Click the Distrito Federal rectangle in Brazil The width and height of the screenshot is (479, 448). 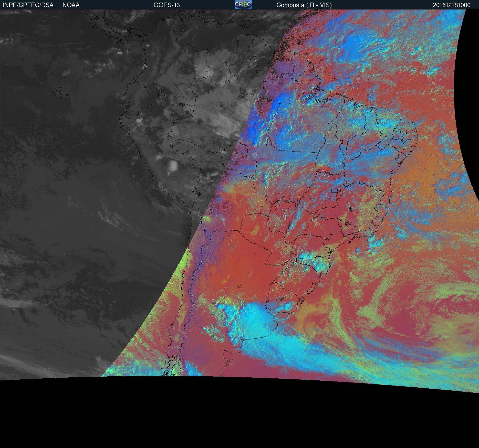pyautogui.click(x=335, y=190)
